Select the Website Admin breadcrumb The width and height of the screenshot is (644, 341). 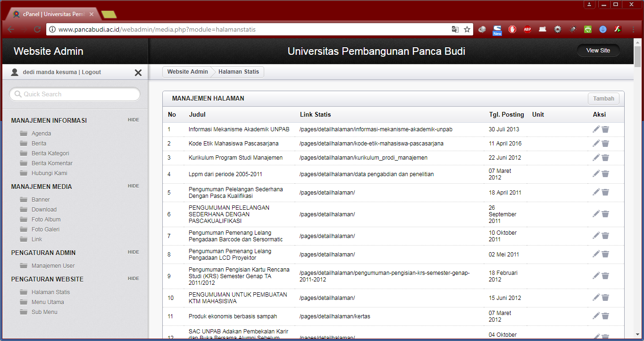[187, 72]
